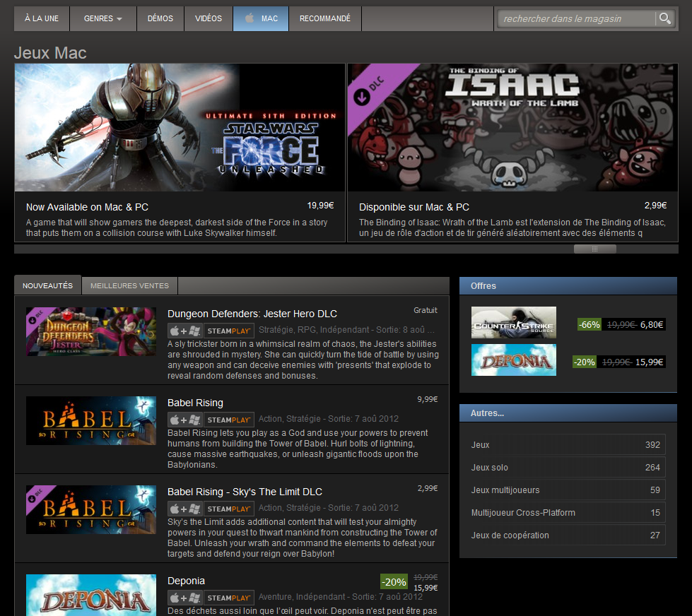692x616 pixels.
Task: Open Binding of Isaac Wrath of the Lamb banner
Action: click(x=513, y=127)
